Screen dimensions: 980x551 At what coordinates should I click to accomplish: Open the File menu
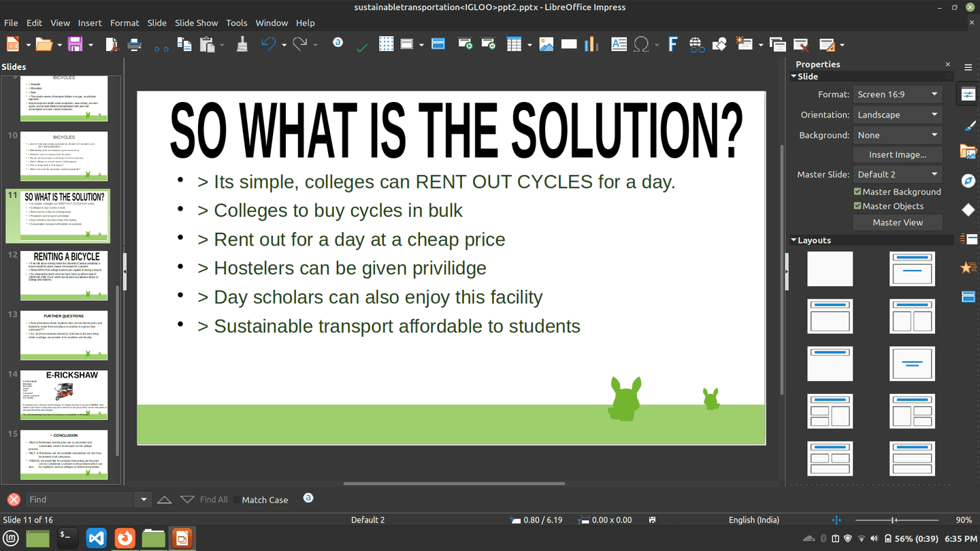tap(11, 22)
